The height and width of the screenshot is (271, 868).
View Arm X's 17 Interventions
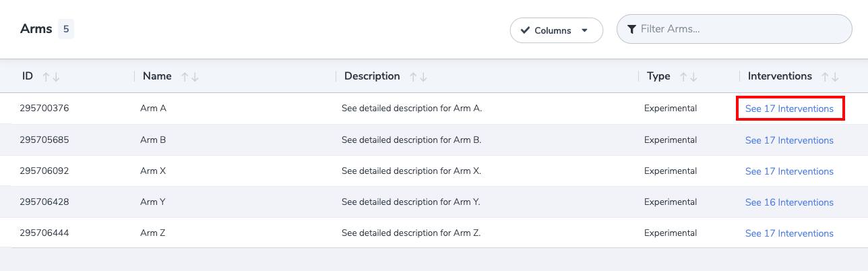click(789, 171)
